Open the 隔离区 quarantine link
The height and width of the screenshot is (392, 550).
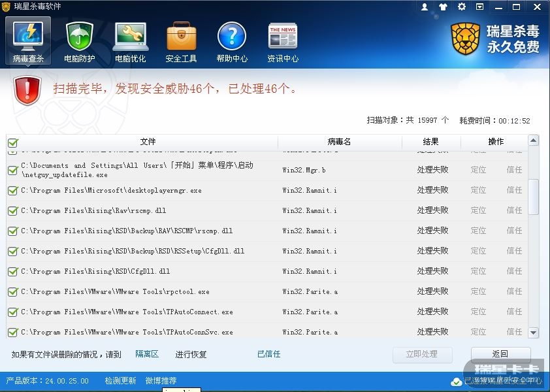click(147, 354)
